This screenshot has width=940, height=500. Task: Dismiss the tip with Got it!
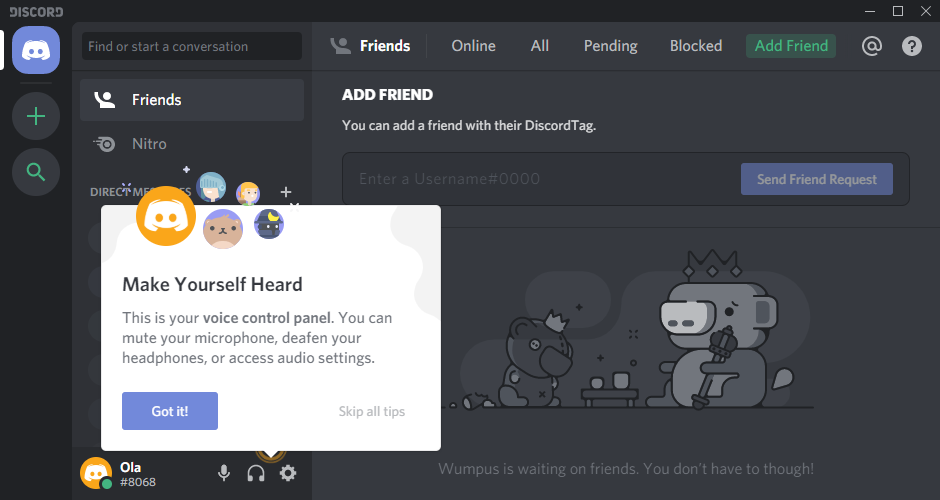click(x=170, y=411)
